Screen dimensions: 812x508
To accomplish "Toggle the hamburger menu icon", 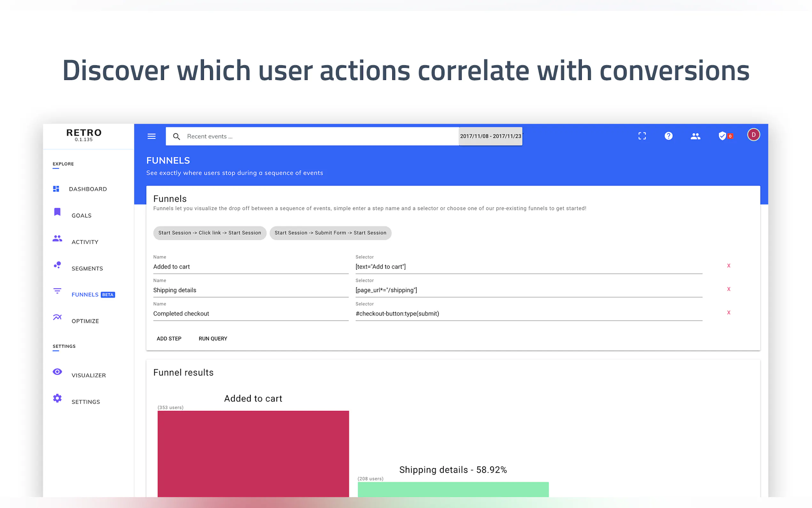I will (x=152, y=136).
